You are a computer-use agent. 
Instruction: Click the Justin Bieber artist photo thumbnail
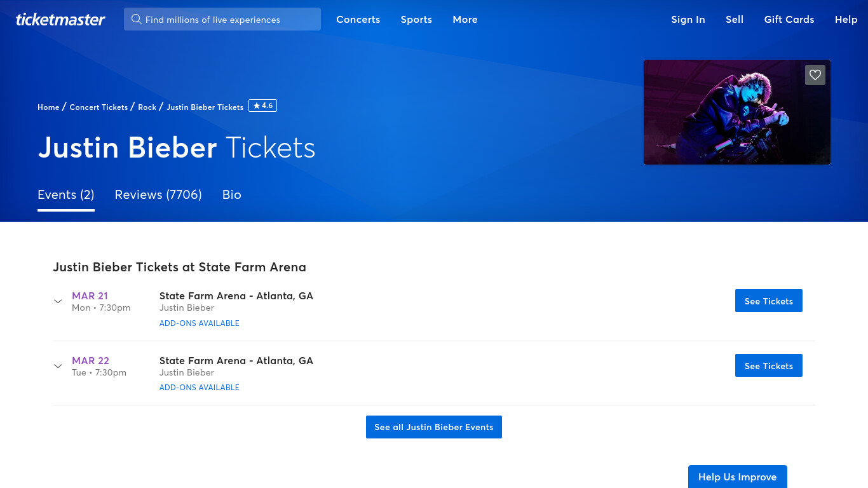click(737, 112)
